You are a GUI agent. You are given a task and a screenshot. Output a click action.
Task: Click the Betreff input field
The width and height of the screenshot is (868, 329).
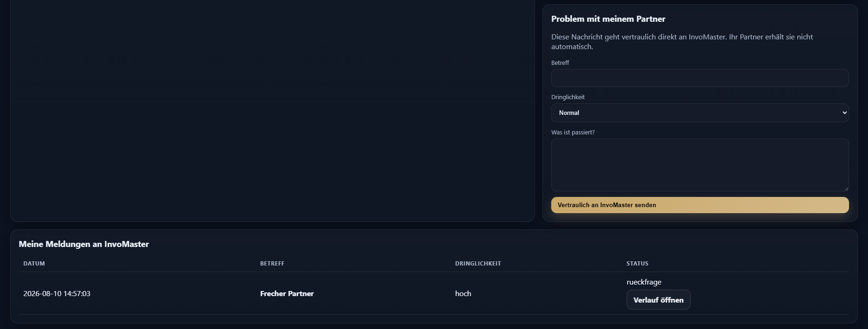(700, 78)
